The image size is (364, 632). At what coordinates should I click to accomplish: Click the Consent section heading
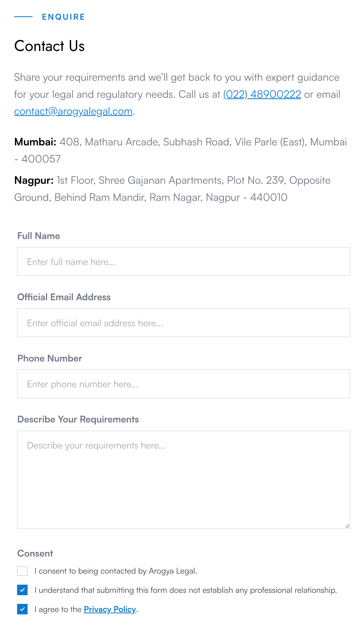click(35, 554)
